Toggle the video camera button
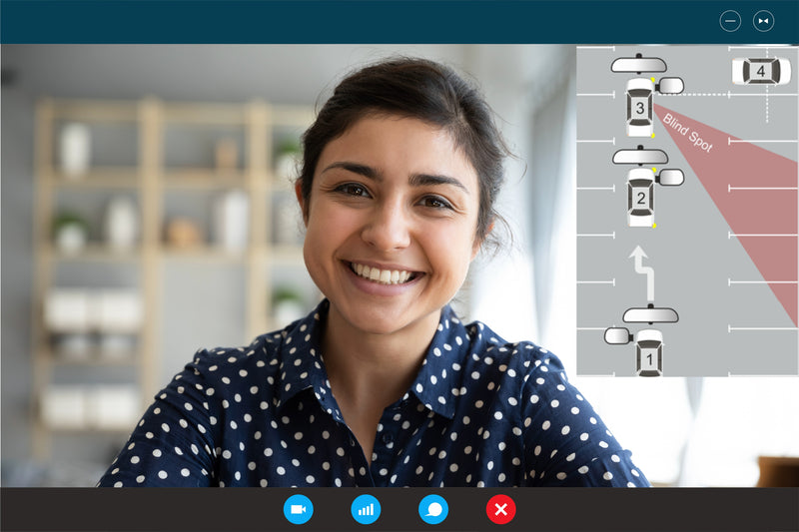This screenshot has width=799, height=532. click(298, 509)
